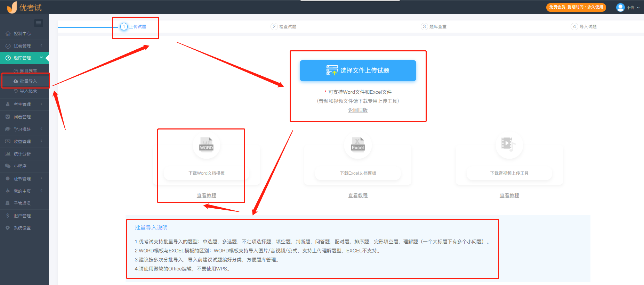Click the lock-user icon beside 子管理员
644x285 pixels.
coord(8,203)
